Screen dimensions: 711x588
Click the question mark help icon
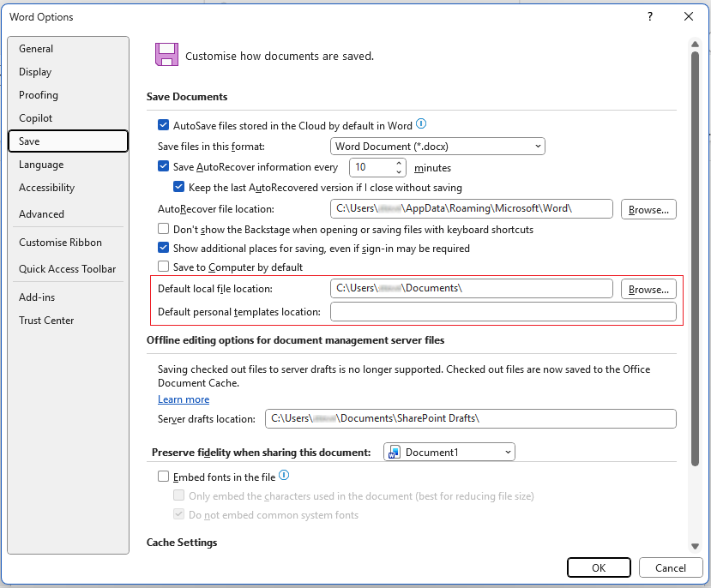click(x=649, y=16)
